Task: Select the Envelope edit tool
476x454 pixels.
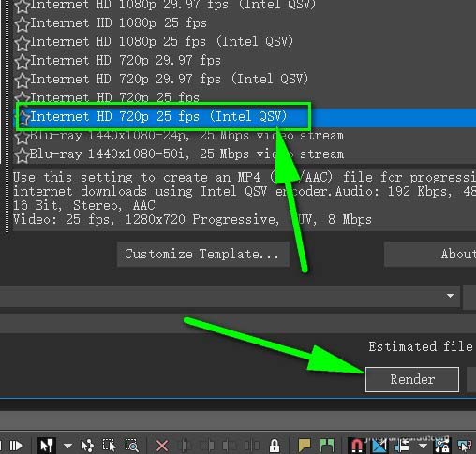Action: pos(87,446)
